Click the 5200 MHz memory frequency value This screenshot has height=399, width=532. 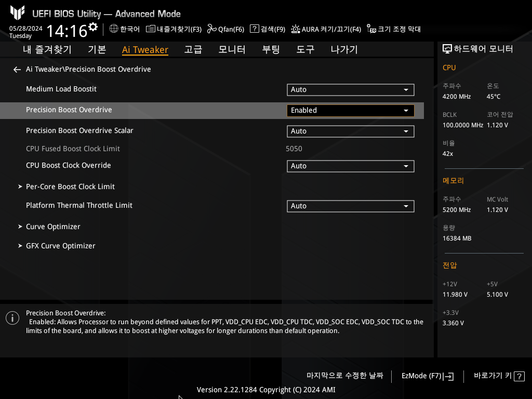[457, 210]
